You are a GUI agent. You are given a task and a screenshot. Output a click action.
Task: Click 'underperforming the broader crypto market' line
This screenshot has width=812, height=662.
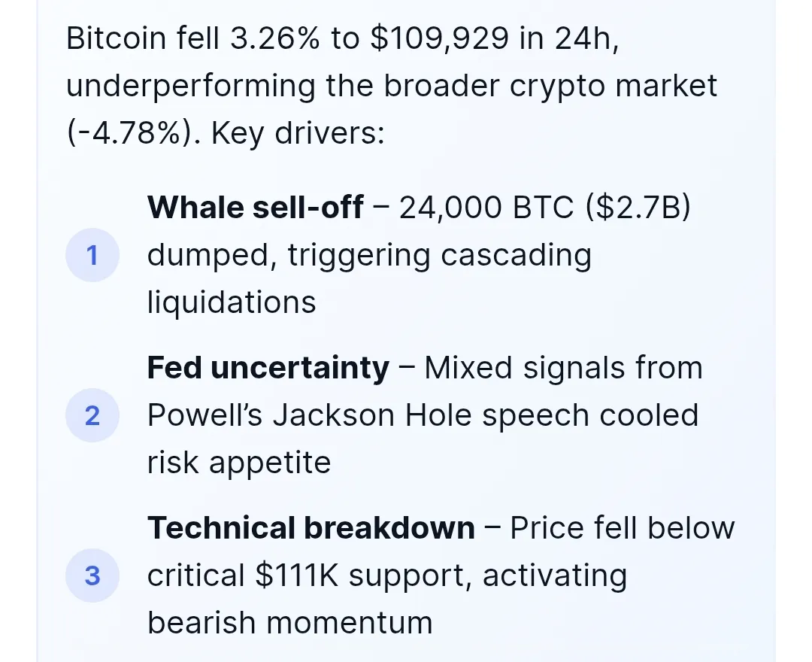[392, 86]
